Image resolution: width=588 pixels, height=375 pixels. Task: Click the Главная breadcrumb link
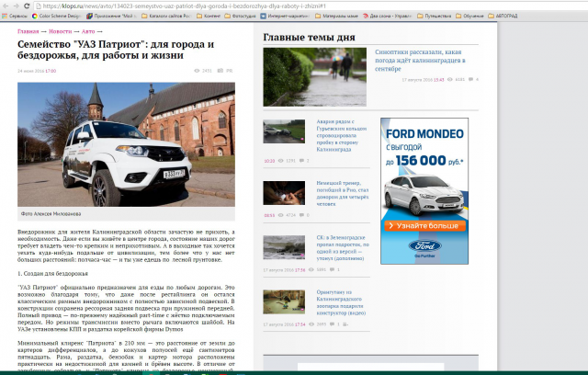(x=28, y=31)
